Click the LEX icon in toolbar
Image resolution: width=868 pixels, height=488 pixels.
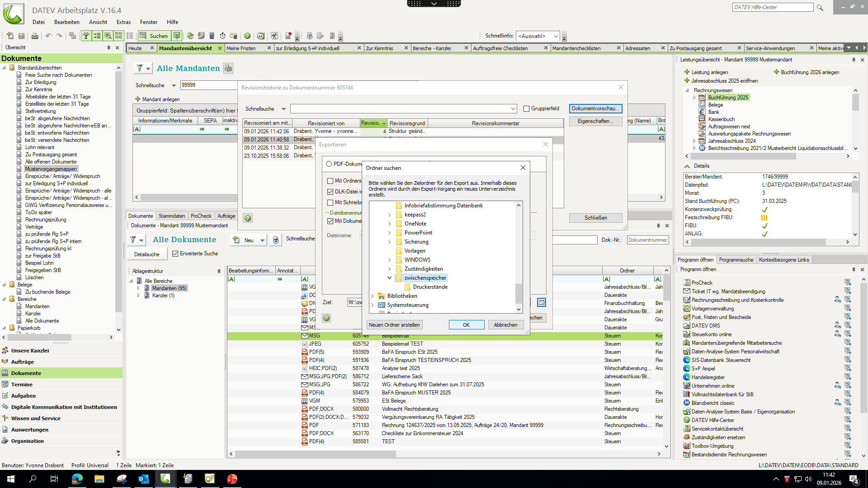[260, 36]
